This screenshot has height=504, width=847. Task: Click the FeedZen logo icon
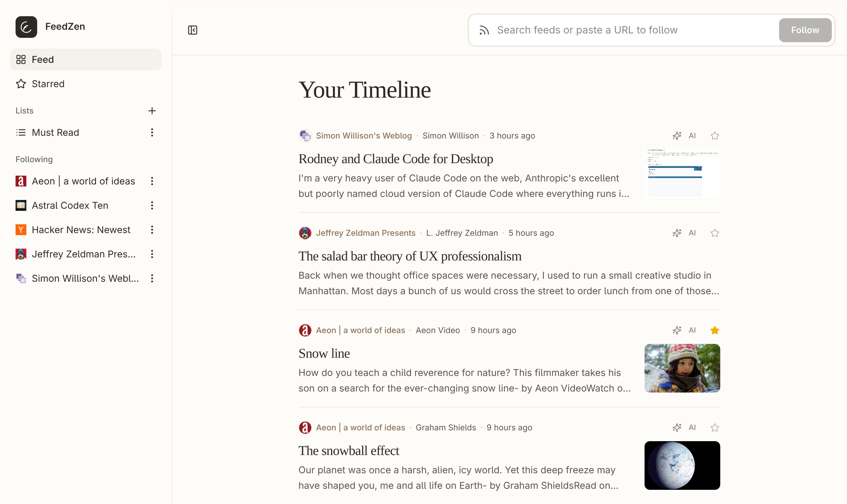[26, 27]
